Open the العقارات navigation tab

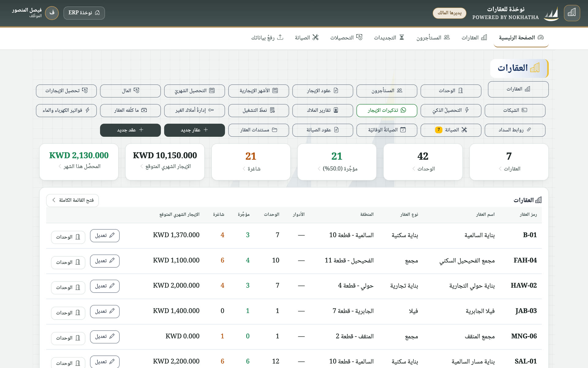pos(474,38)
